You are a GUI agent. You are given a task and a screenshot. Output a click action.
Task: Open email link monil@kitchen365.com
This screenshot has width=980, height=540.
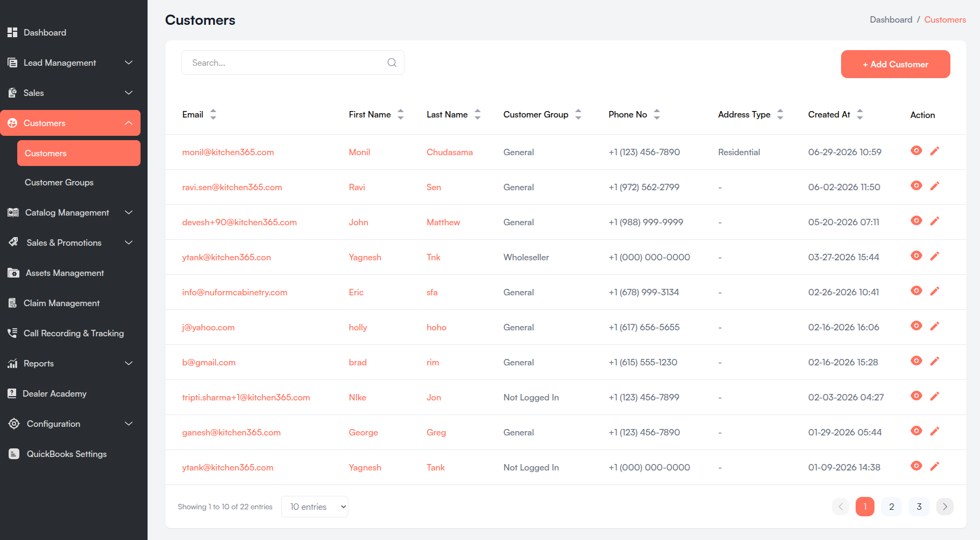coord(228,152)
